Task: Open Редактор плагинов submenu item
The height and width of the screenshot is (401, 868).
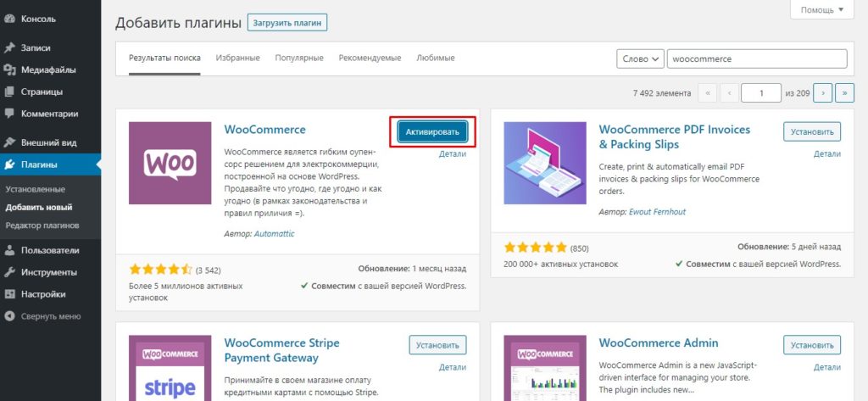Action: pyautogui.click(x=42, y=226)
